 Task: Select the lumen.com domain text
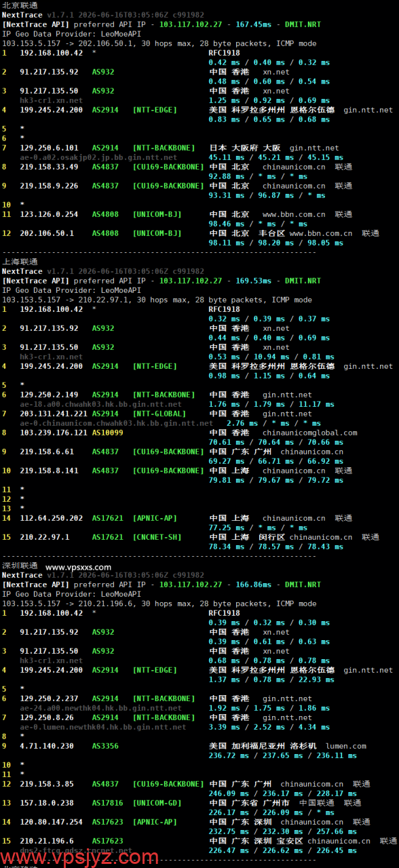point(346,746)
